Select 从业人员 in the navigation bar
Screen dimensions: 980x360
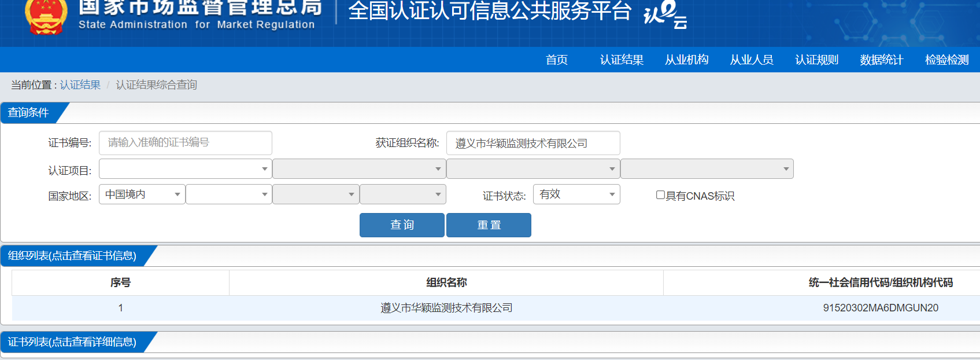[752, 60]
